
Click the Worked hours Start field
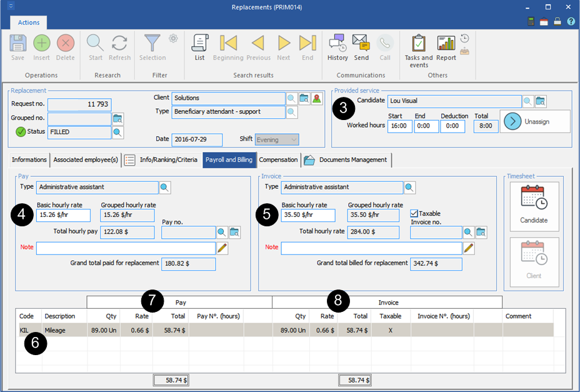[x=400, y=126]
